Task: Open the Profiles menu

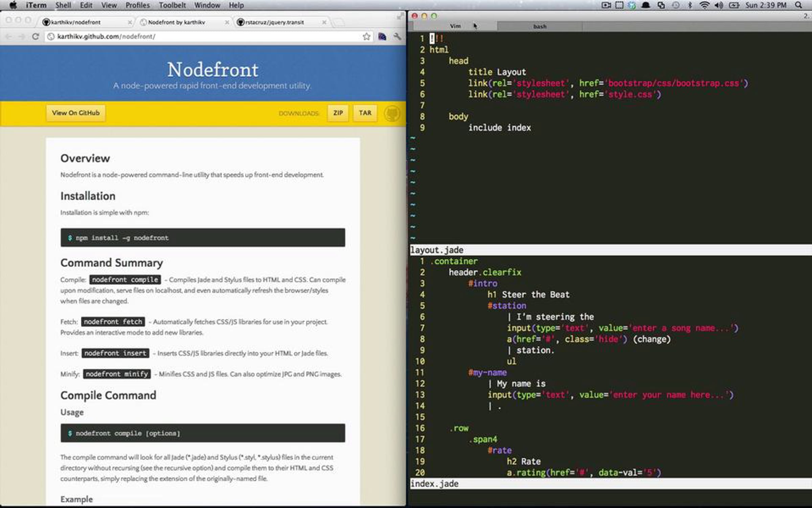Action: tap(137, 5)
